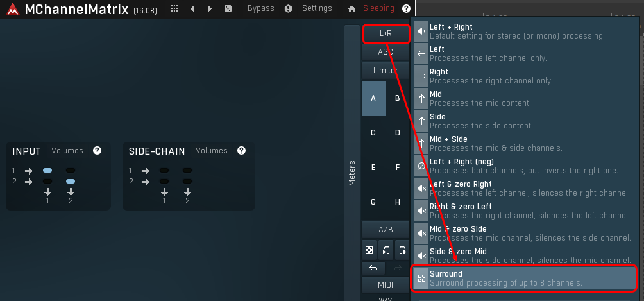644x301 pixels.
Task: Click the undo arrow button
Action: click(373, 268)
